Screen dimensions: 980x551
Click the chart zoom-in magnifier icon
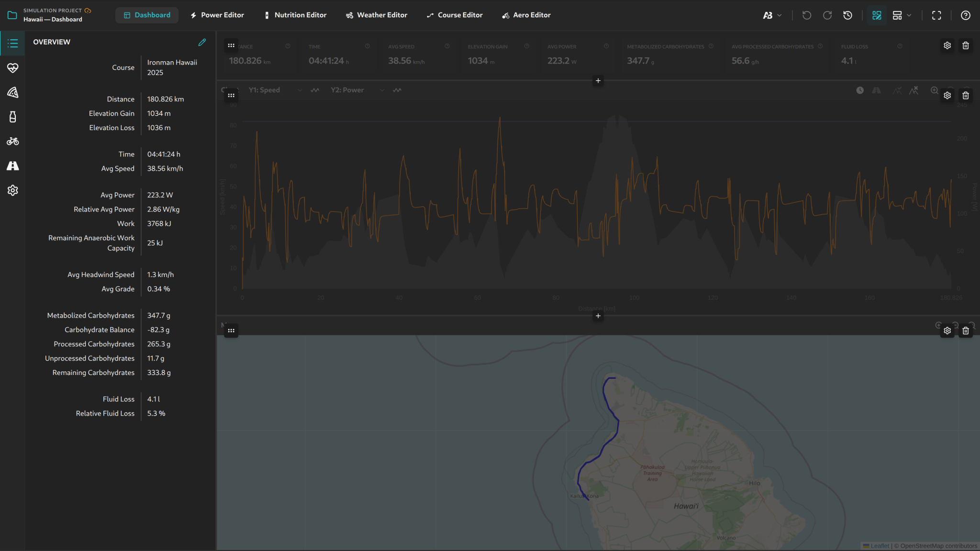point(934,90)
